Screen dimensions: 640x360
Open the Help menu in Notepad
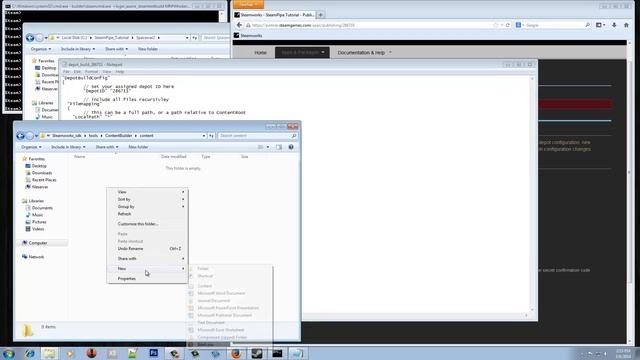[120, 71]
